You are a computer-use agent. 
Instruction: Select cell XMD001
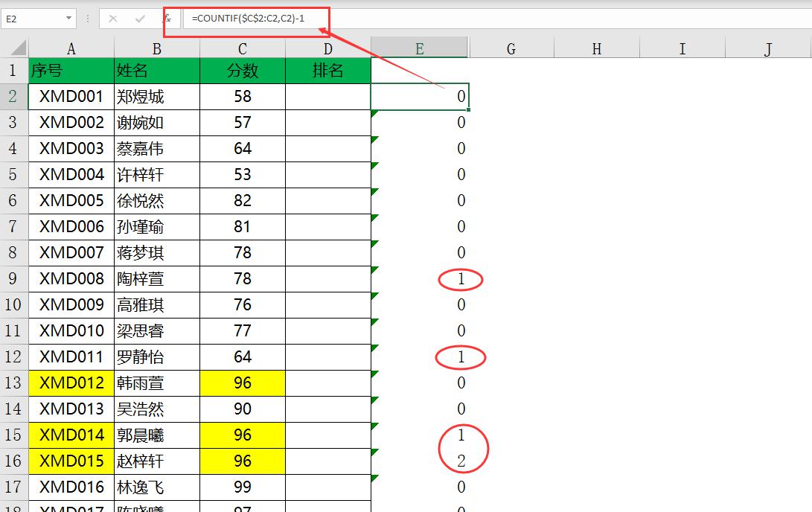[71, 96]
